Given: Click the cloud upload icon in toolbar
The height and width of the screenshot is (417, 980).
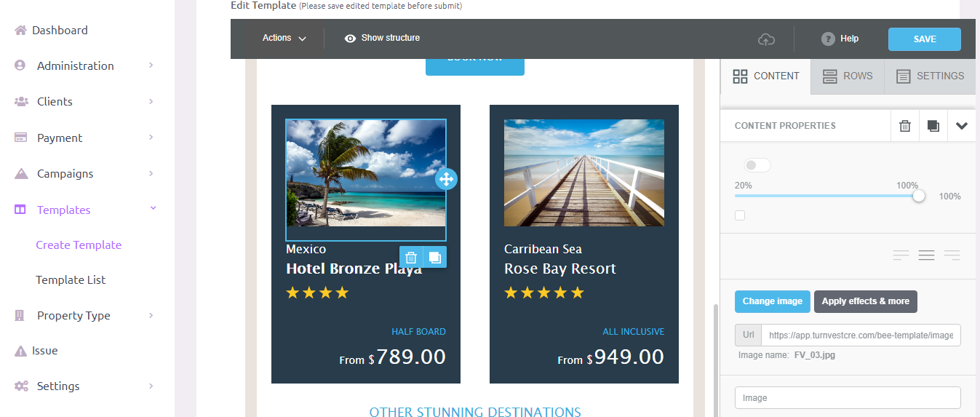Looking at the screenshot, I should [766, 39].
